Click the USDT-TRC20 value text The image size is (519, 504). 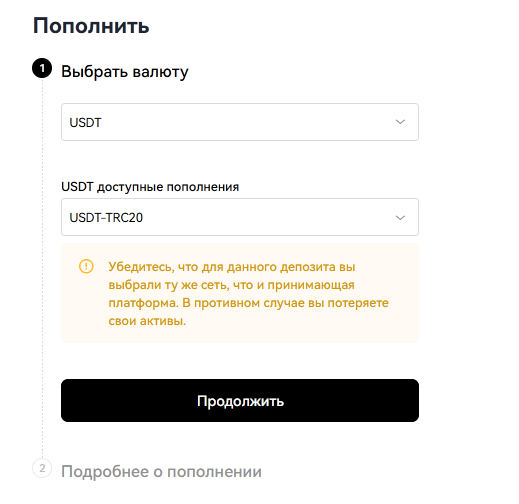[x=106, y=218]
